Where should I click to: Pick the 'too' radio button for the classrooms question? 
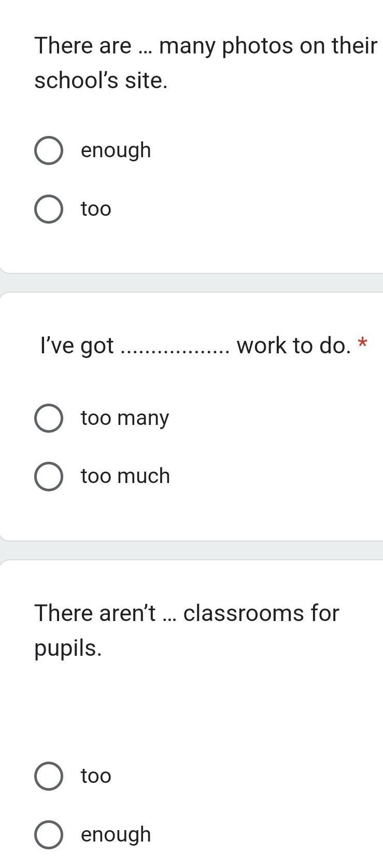point(49,776)
